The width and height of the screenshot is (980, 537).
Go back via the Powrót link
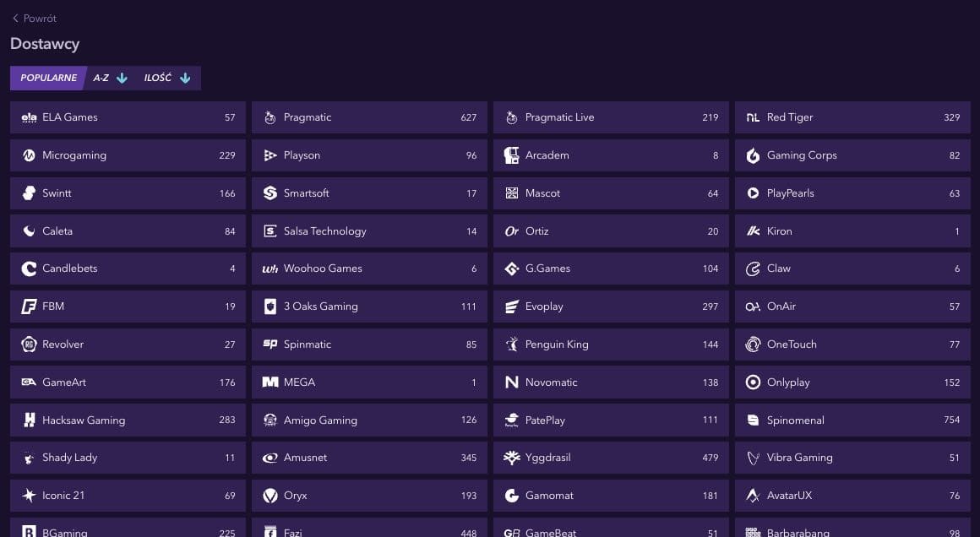pos(40,19)
